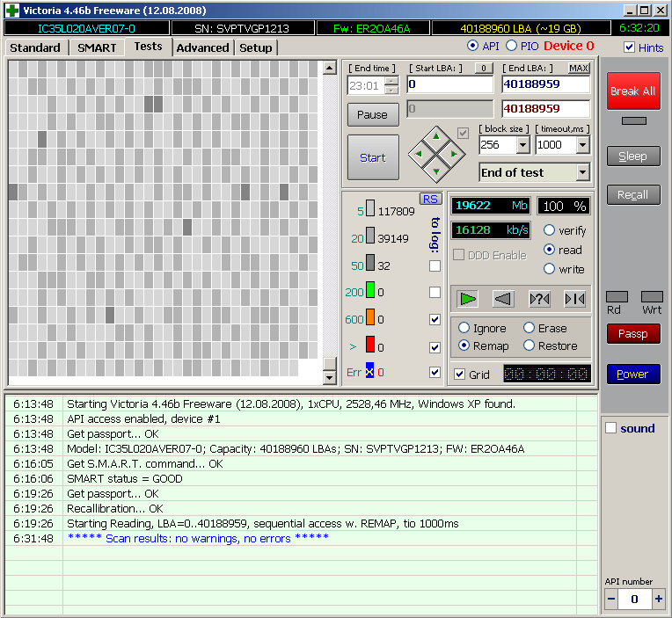Open the Advanced tab
The width and height of the screenshot is (672, 618).
(202, 47)
